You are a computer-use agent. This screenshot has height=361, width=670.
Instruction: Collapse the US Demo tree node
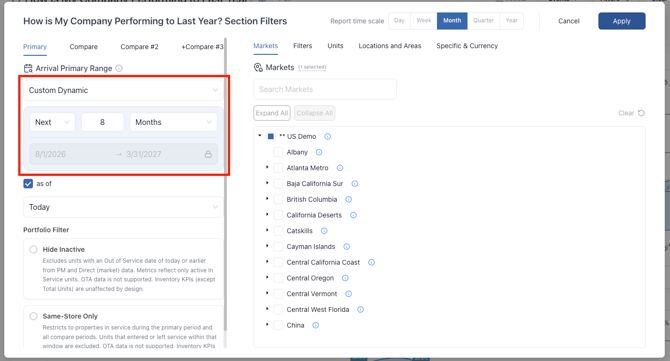tap(259, 136)
